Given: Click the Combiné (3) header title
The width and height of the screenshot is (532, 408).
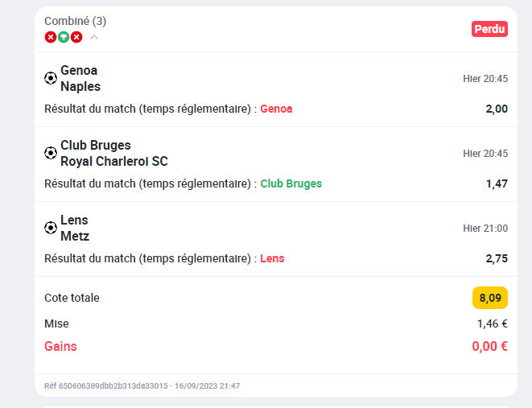Looking at the screenshot, I should [76, 21].
